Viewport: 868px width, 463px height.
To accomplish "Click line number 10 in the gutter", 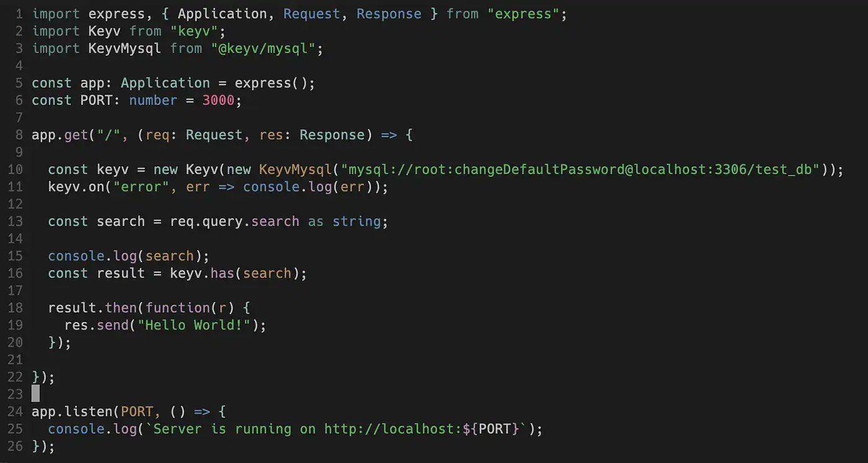I will coord(15,169).
